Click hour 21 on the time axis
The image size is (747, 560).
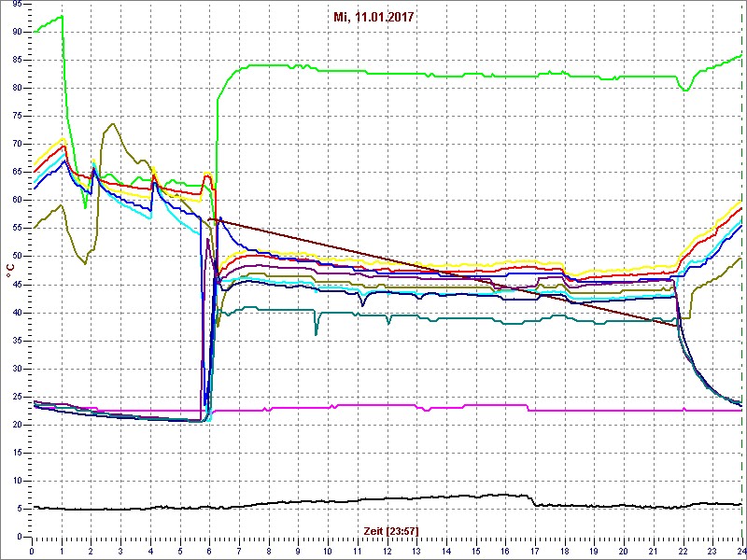pyautogui.click(x=654, y=551)
